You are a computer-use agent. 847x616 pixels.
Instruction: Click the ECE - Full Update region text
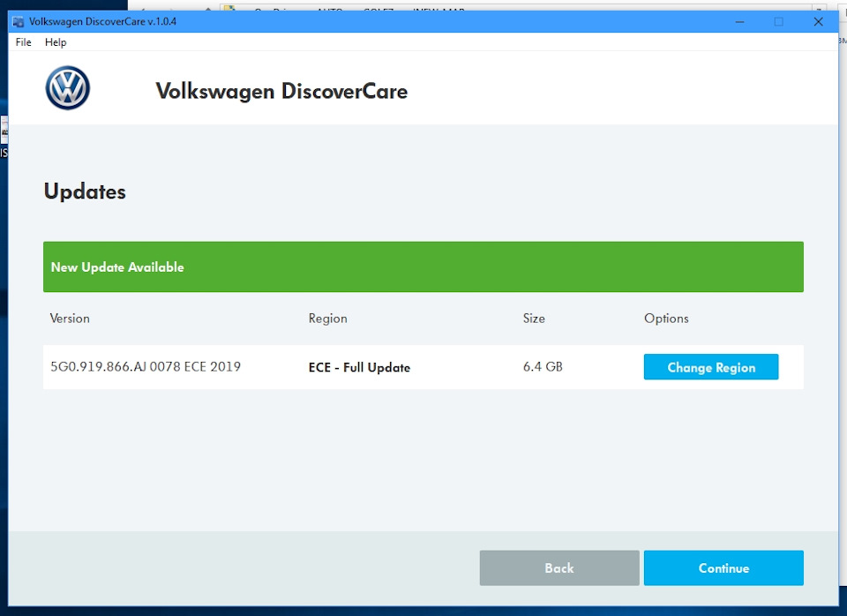(x=359, y=367)
